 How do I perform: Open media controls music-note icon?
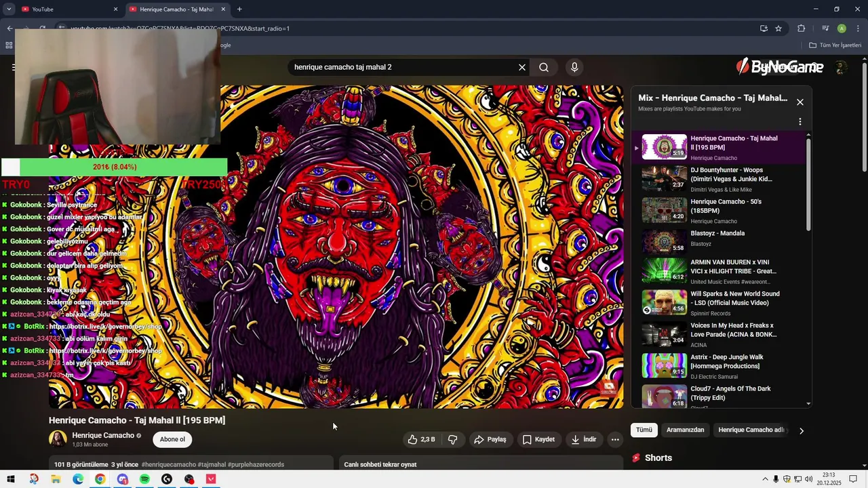pos(825,28)
